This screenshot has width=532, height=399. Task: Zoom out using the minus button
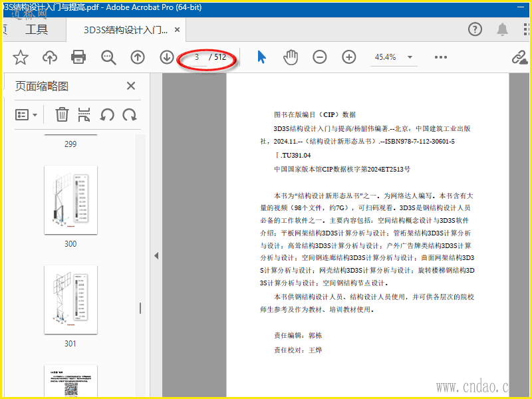coord(320,57)
